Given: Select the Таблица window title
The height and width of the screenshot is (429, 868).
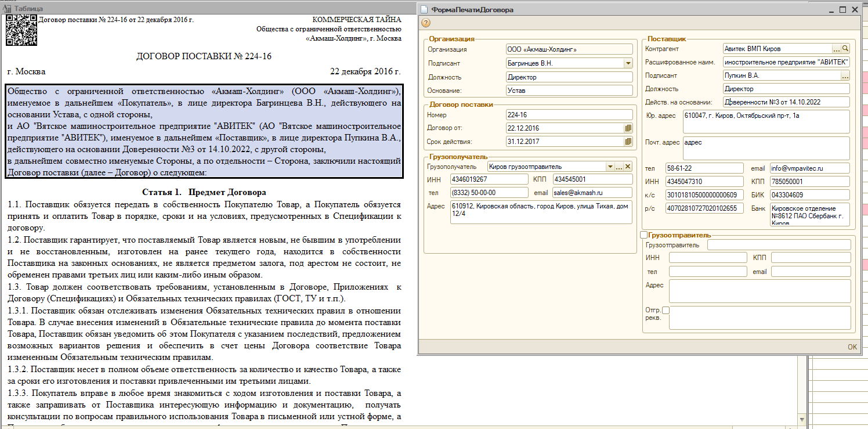Looking at the screenshot, I should [28, 9].
